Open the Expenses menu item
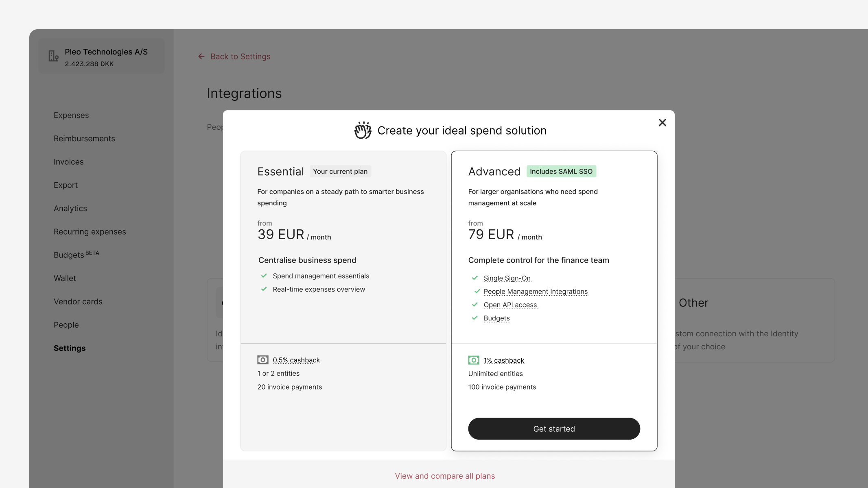 [x=71, y=115]
